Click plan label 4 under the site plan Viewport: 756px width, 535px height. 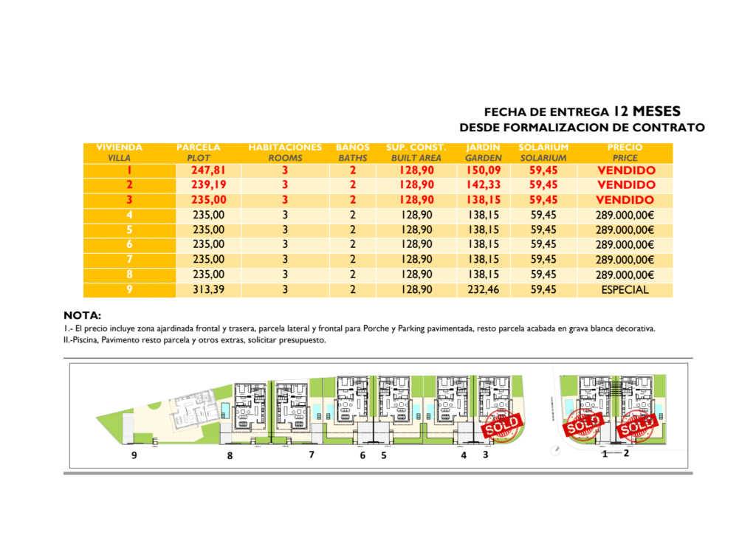[x=464, y=455]
